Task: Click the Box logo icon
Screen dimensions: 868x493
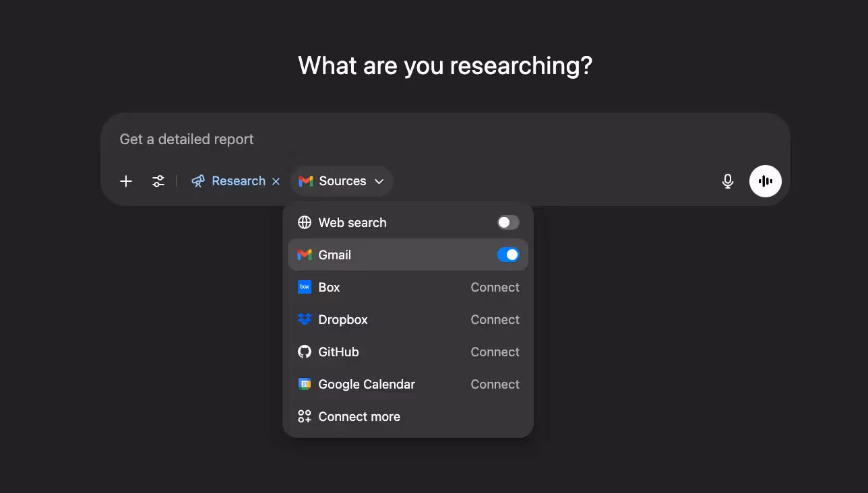Action: click(x=305, y=287)
